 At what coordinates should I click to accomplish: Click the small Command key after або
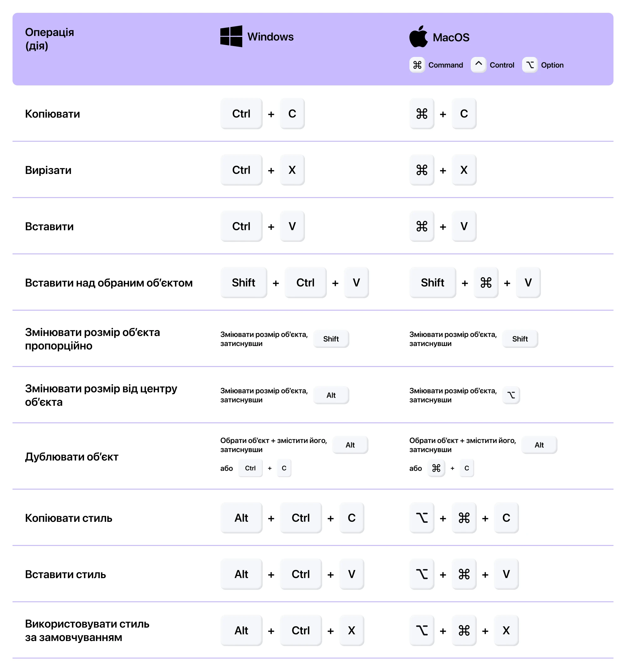coord(436,468)
